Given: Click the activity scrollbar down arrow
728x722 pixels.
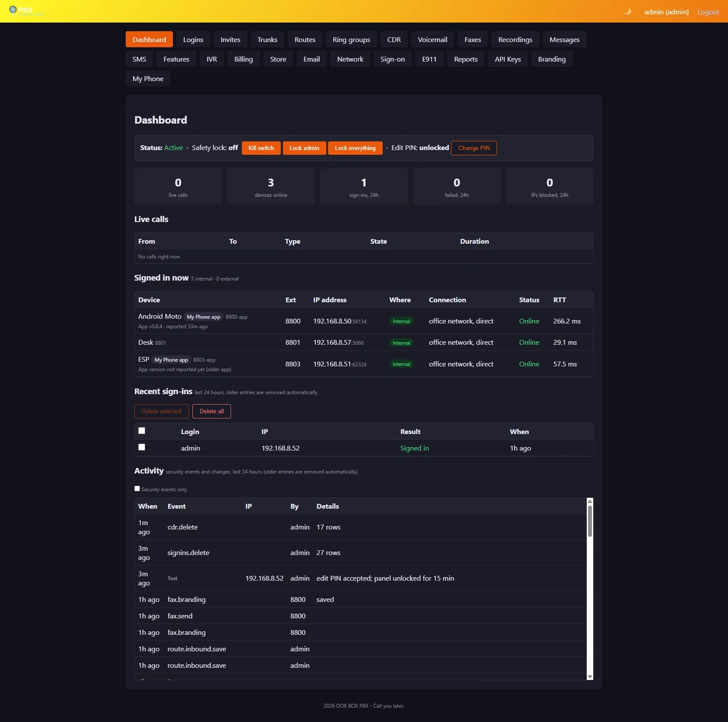Looking at the screenshot, I should tap(590, 676).
